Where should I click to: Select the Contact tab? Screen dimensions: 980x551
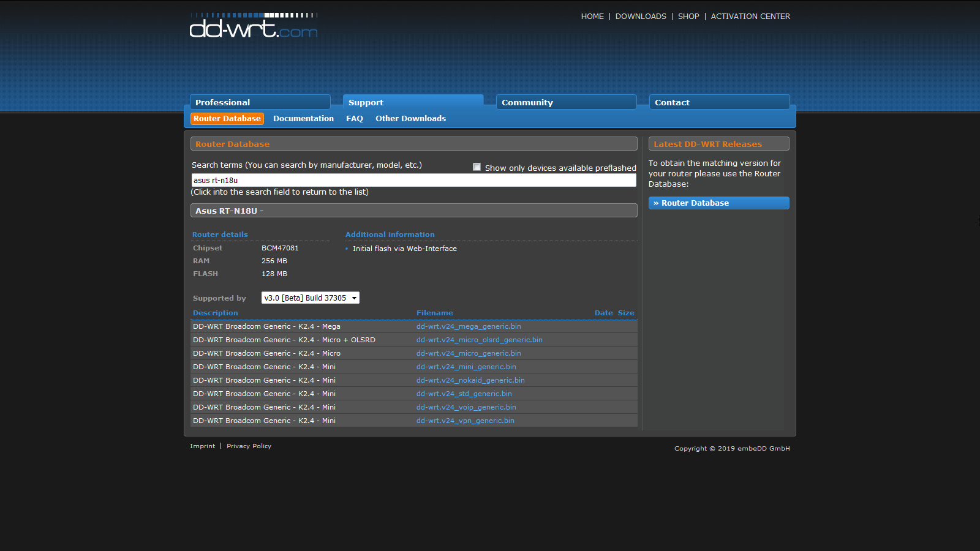720,102
